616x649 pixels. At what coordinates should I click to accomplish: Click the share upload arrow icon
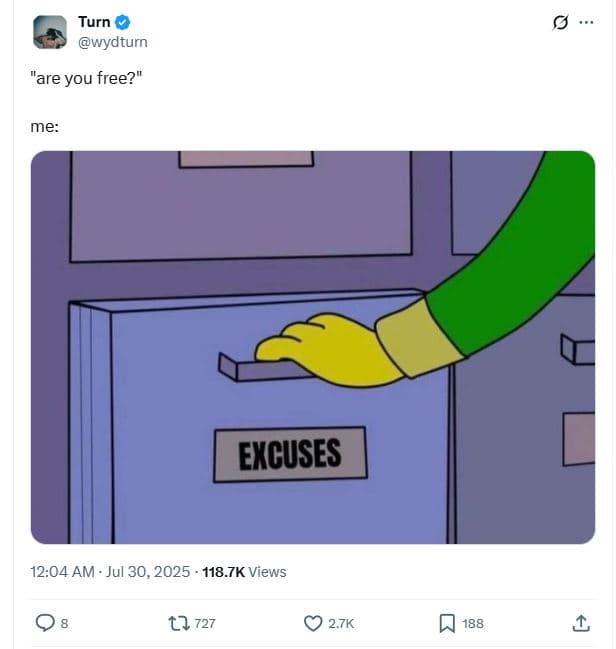(581, 623)
